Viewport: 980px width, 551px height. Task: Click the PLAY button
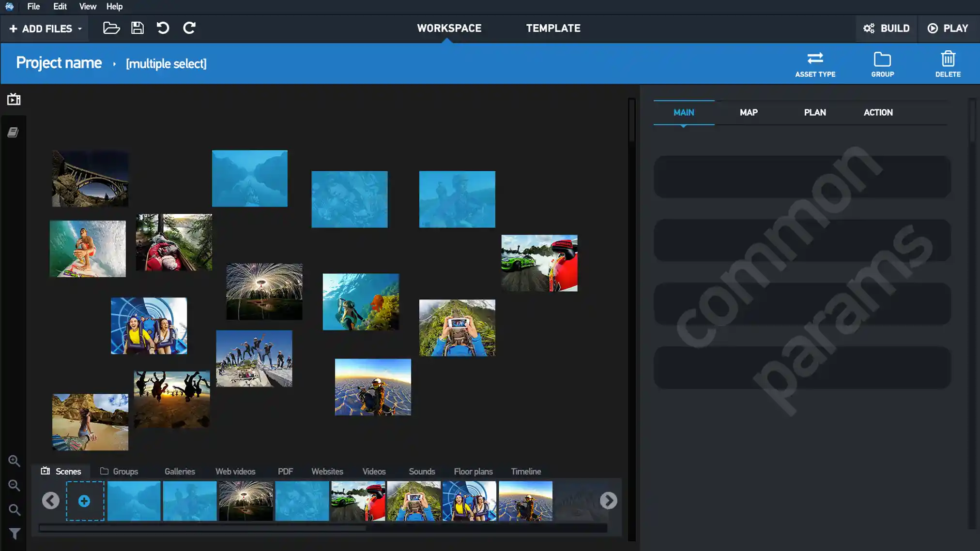tap(949, 28)
